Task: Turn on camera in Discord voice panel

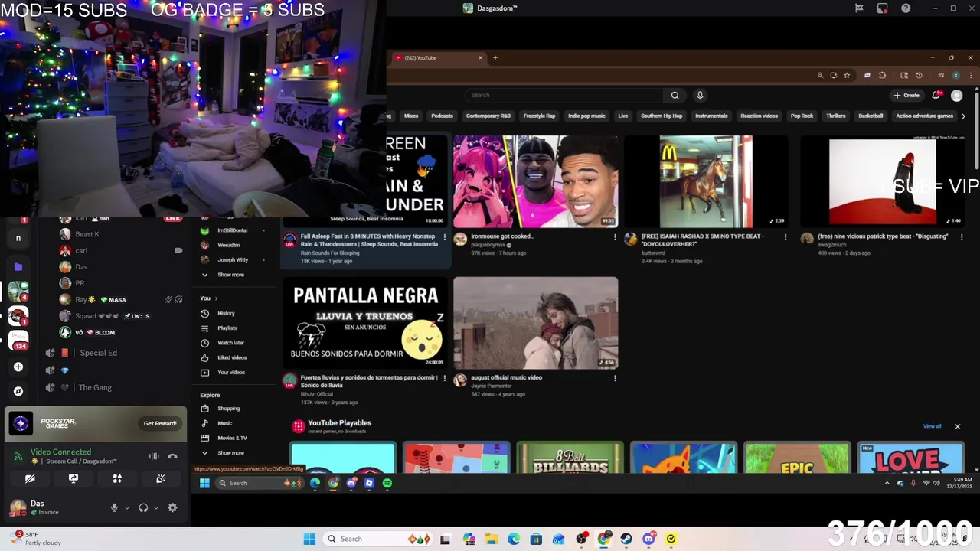Action: click(x=30, y=478)
